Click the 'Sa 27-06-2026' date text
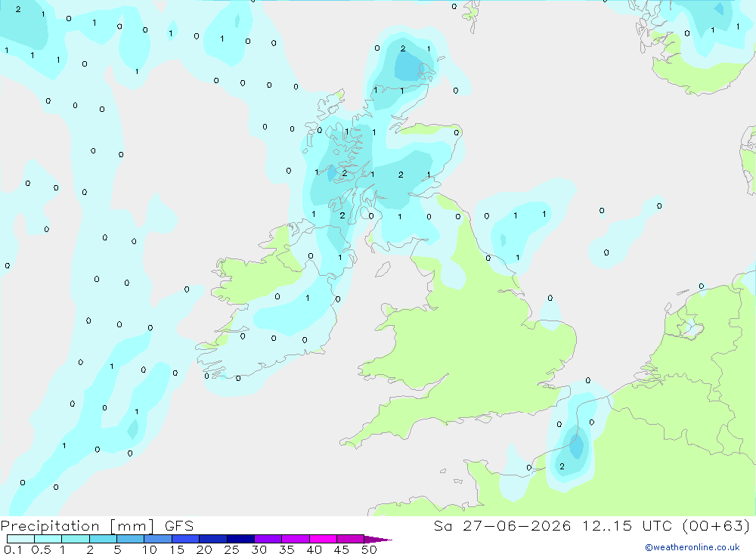Image resolution: width=756 pixels, height=554 pixels. (503, 525)
